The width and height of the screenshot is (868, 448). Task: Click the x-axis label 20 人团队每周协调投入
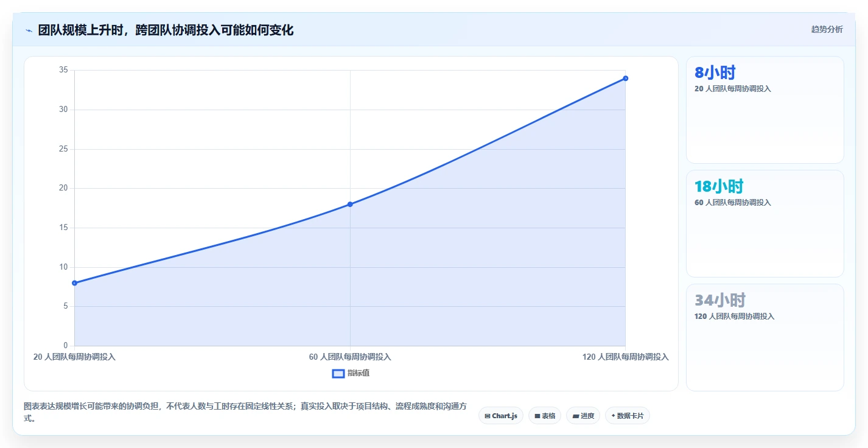point(74,357)
